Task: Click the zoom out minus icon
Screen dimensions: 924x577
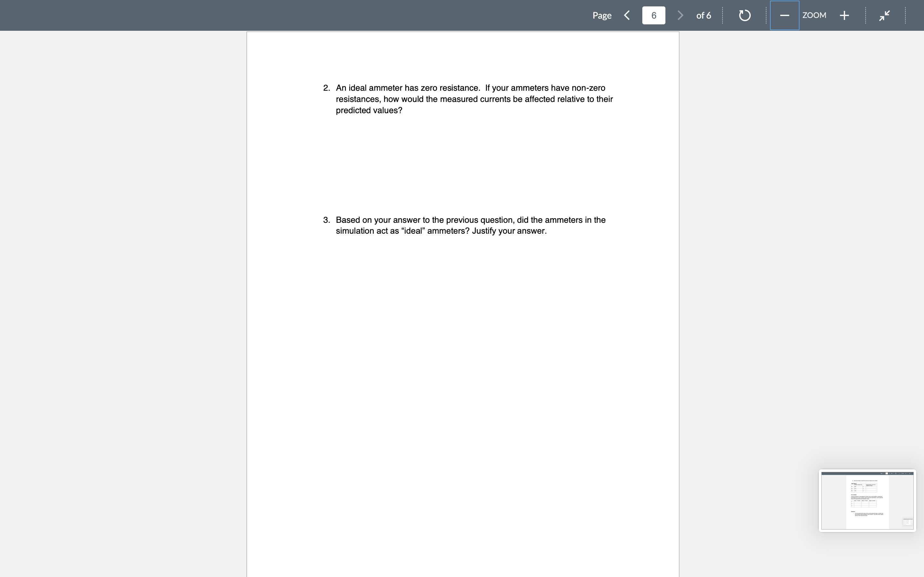Action: 784,15
